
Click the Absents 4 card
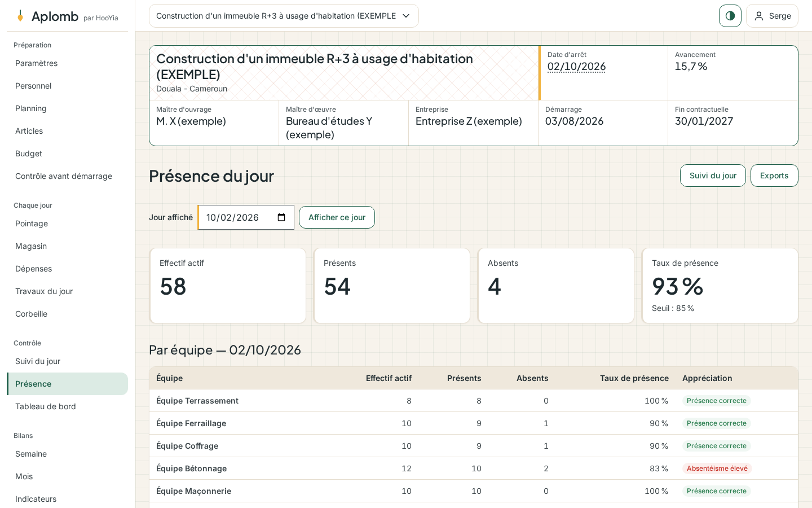click(556, 286)
